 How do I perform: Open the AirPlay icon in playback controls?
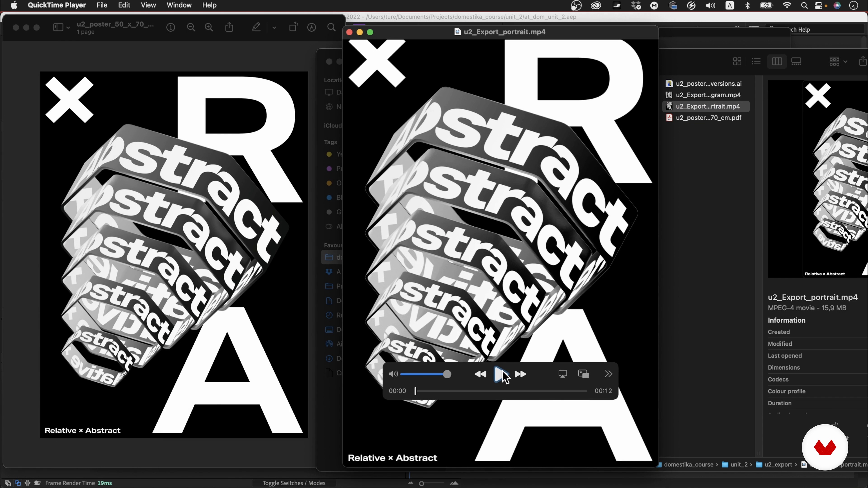point(563,374)
